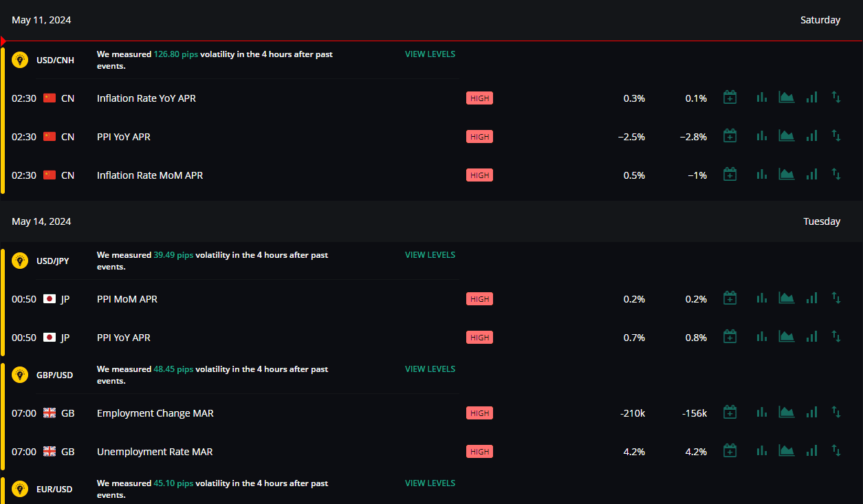Expand the Unemployment Rate MAR event row

[431, 452]
